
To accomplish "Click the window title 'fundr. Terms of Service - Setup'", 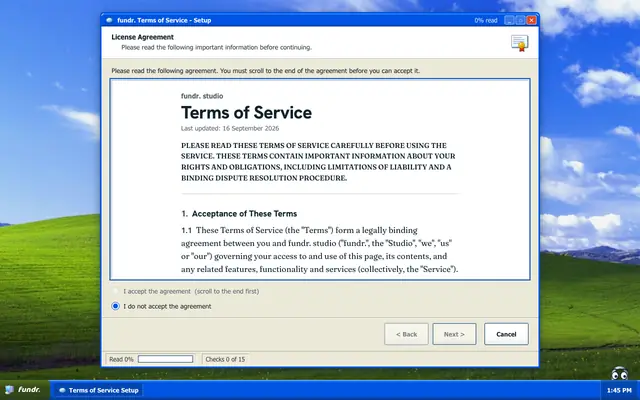I will tap(164, 20).
